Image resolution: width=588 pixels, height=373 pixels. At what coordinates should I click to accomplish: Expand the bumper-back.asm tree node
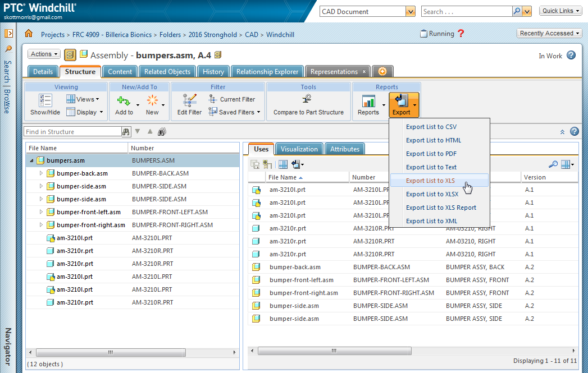41,173
